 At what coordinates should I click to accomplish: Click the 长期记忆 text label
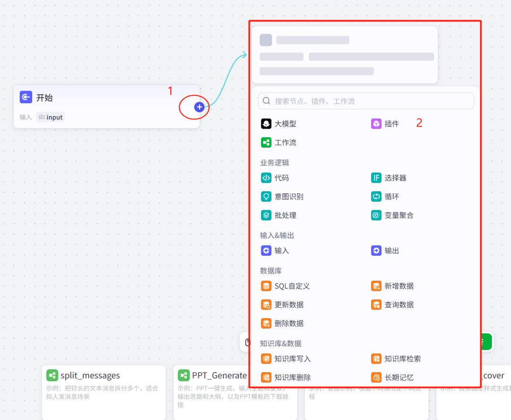pos(399,377)
